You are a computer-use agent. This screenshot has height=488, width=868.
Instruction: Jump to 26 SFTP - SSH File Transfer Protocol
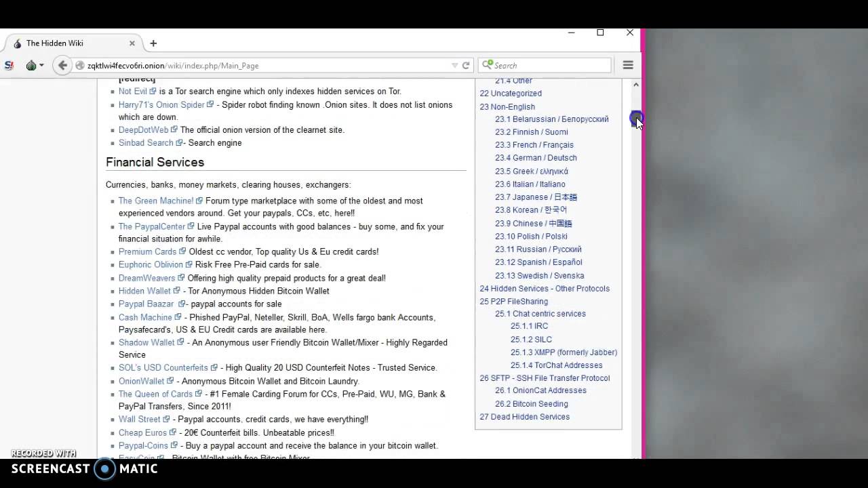(x=545, y=378)
